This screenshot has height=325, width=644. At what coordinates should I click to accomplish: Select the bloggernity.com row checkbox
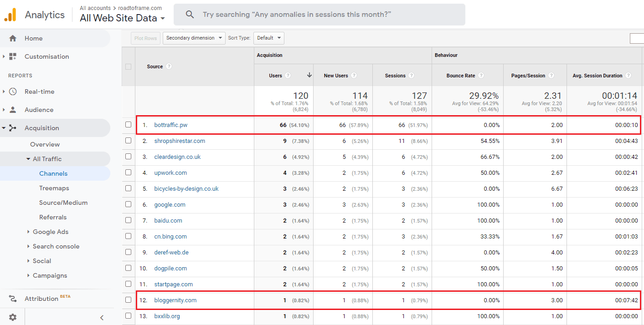(x=128, y=300)
